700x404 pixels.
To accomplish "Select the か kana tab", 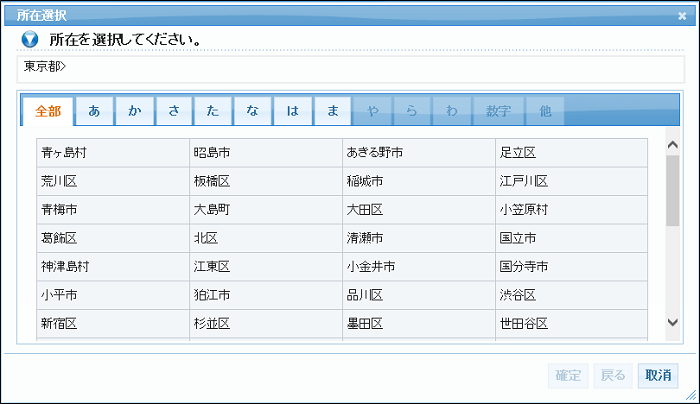I will 134,111.
